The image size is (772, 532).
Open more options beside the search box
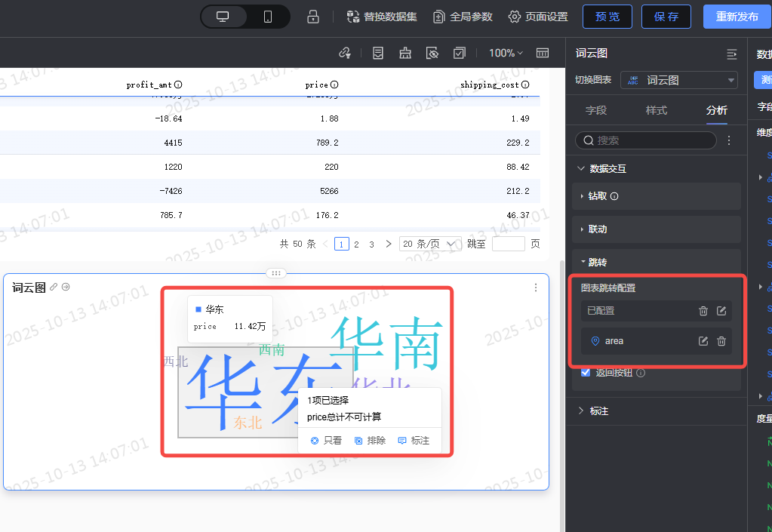pyautogui.click(x=729, y=140)
